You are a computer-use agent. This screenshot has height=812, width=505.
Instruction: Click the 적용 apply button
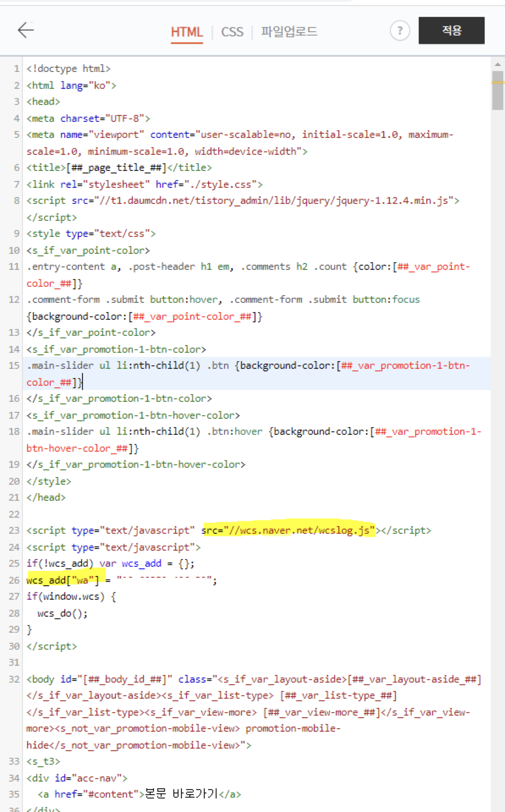[451, 30]
